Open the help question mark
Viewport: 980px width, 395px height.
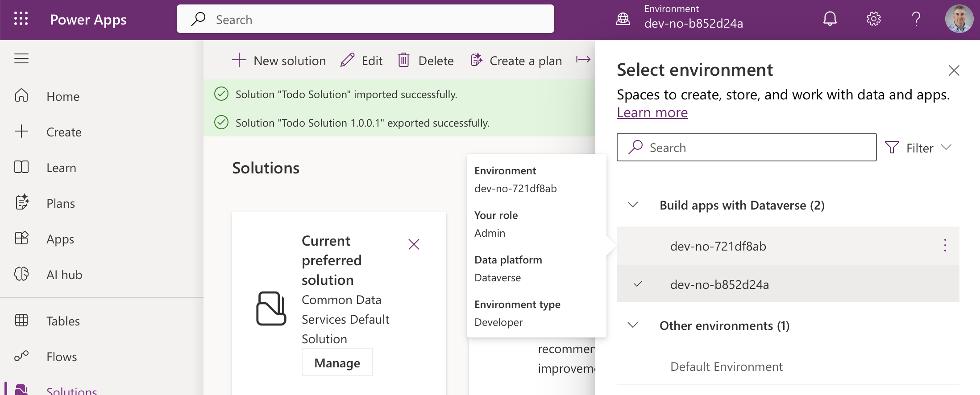pyautogui.click(x=916, y=19)
